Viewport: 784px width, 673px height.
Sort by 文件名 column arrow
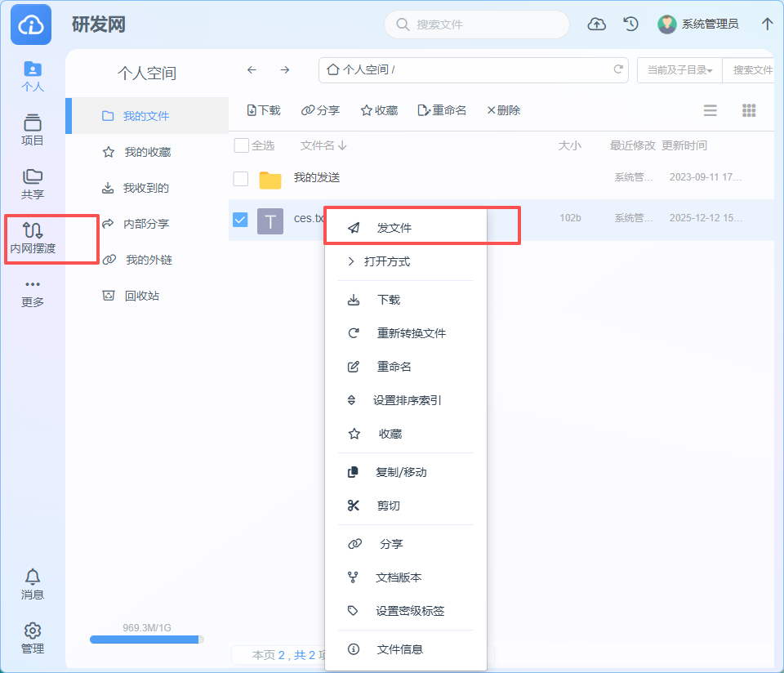pos(342,146)
